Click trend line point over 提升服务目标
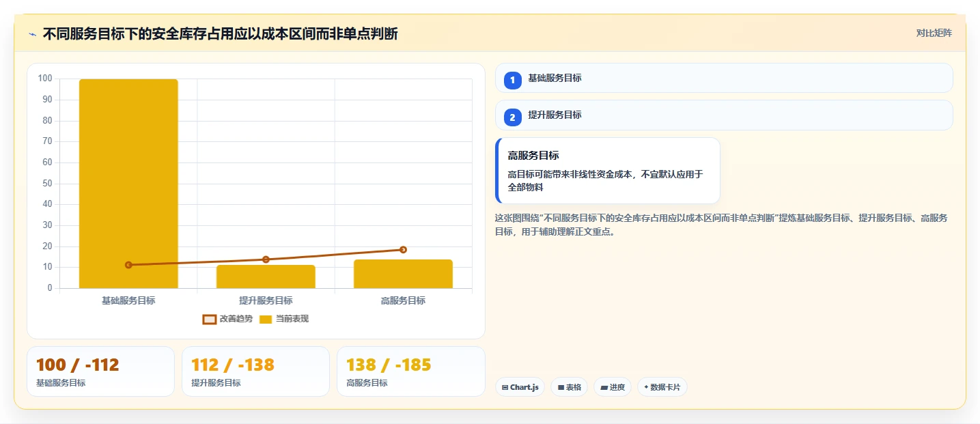This screenshot has height=424, width=980. (266, 259)
